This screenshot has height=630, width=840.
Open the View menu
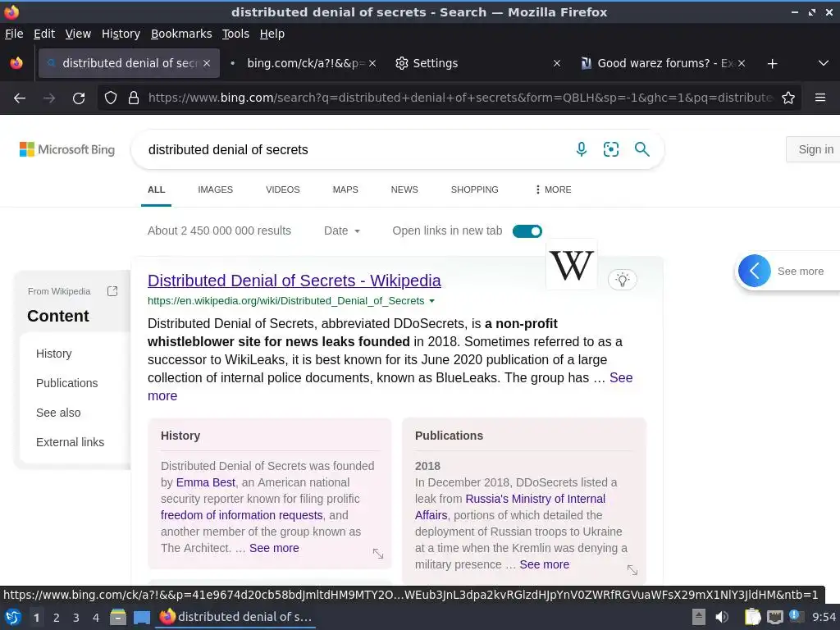point(78,34)
